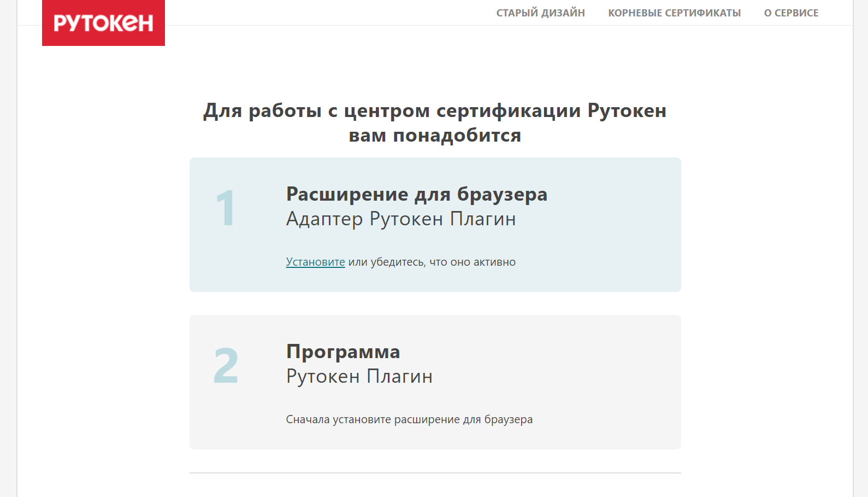Go to О СЕРВИСЕ section
Image resolution: width=868 pixels, height=497 pixels.
pyautogui.click(x=791, y=13)
